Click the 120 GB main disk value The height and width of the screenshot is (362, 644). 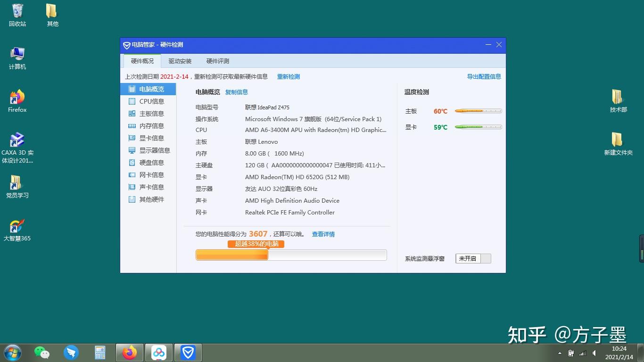pyautogui.click(x=315, y=165)
